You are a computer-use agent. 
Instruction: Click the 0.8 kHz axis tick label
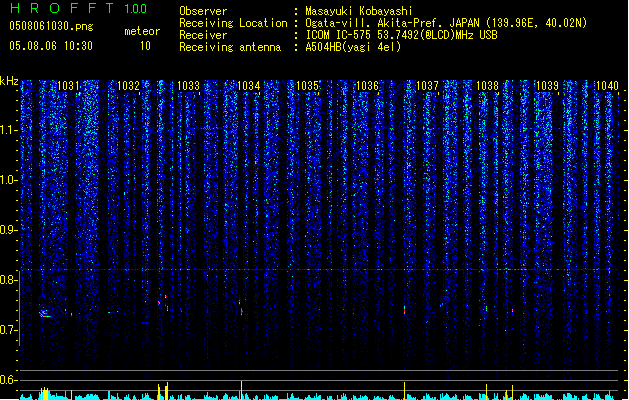[x=9, y=280]
